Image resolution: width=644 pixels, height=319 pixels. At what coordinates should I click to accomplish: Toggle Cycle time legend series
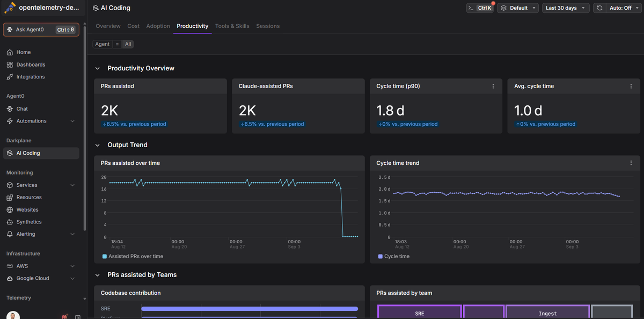coord(394,256)
